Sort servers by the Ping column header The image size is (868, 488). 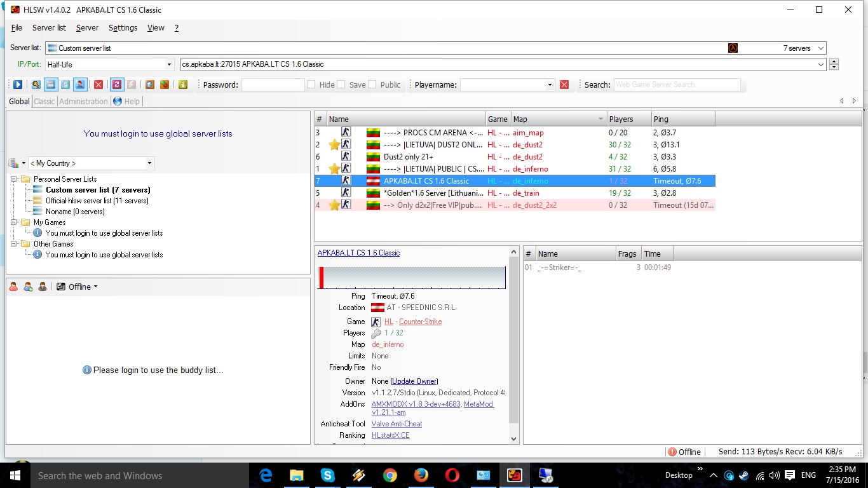[683, 119]
